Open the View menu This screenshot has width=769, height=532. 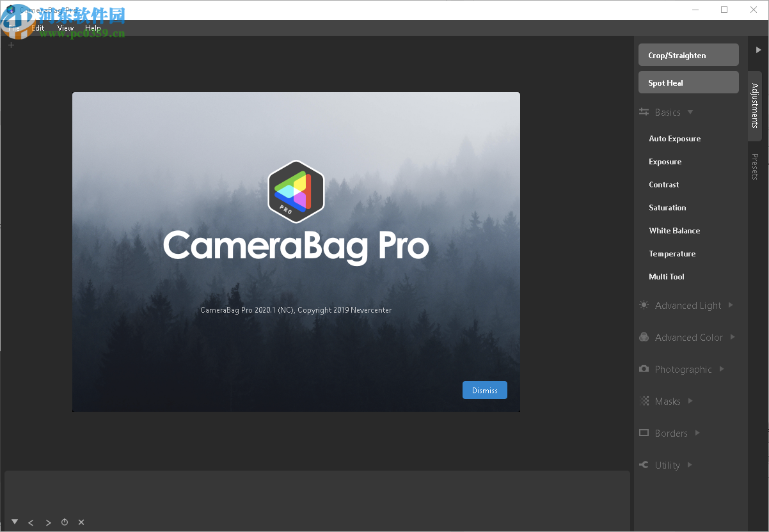click(65, 27)
